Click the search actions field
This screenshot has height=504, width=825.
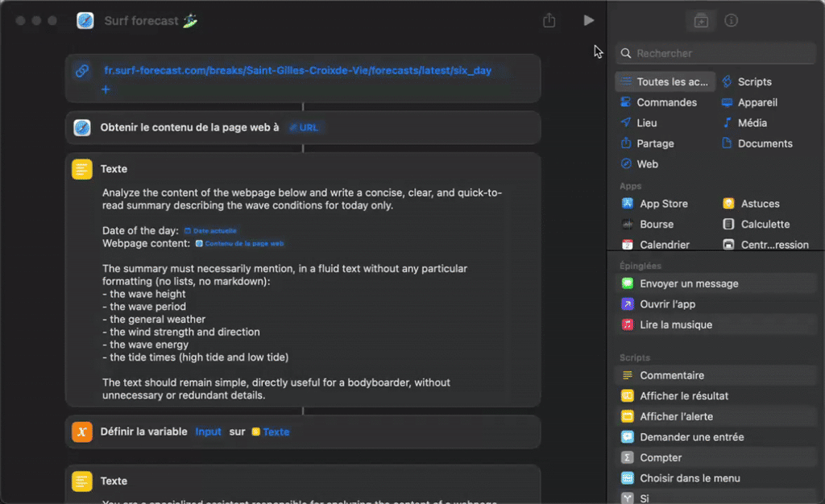coord(717,53)
